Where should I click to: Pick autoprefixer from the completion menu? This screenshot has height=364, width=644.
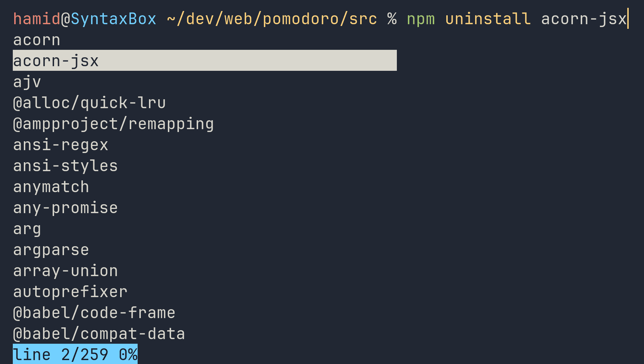70,292
